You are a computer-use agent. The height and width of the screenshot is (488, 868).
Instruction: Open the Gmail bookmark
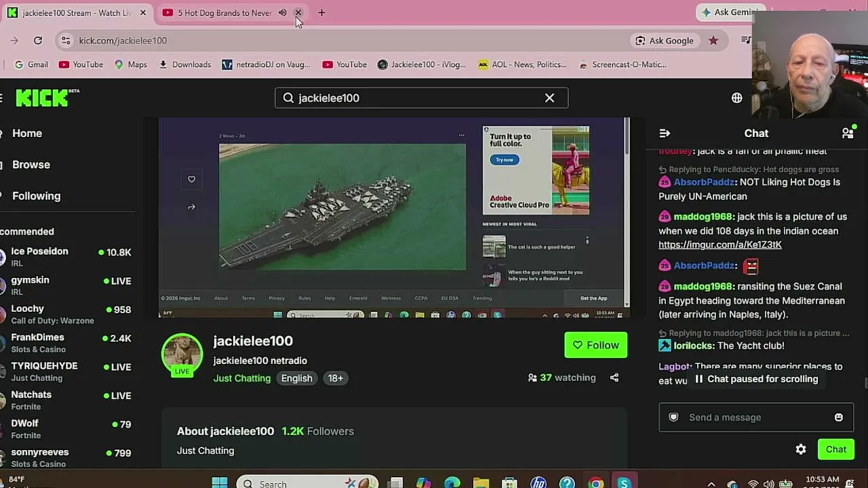pos(31,64)
